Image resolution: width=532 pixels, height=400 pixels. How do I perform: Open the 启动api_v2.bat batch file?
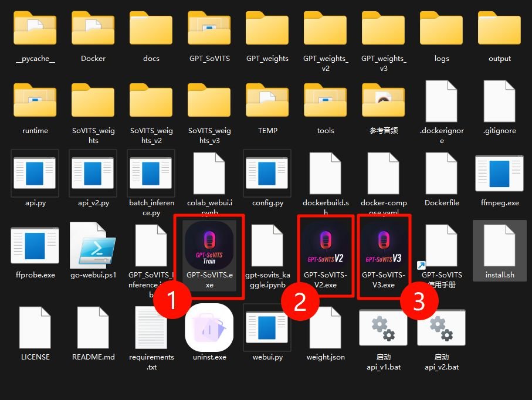tap(441, 327)
